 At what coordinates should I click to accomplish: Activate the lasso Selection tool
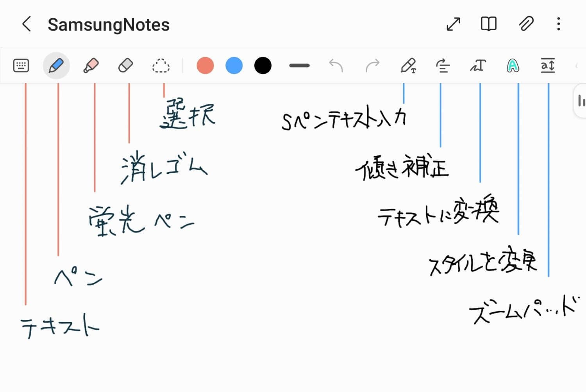pyautogui.click(x=161, y=66)
